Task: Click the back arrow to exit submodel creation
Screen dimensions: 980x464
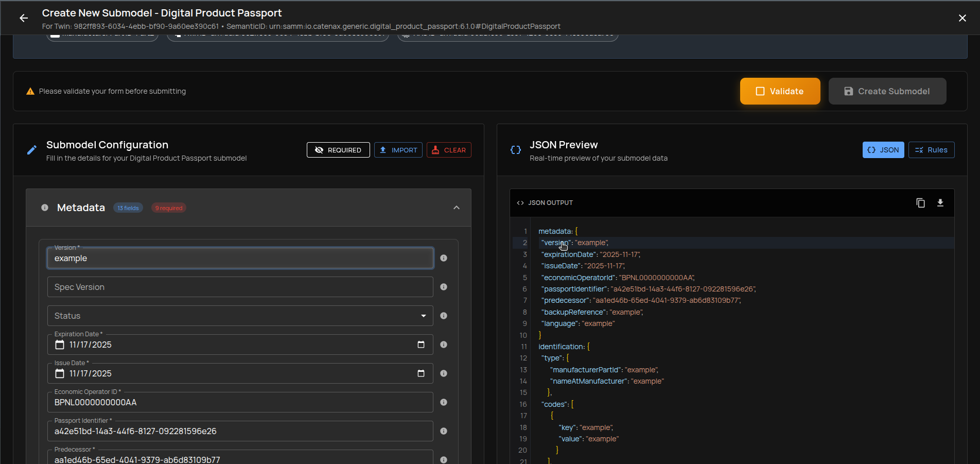Action: 24,18
